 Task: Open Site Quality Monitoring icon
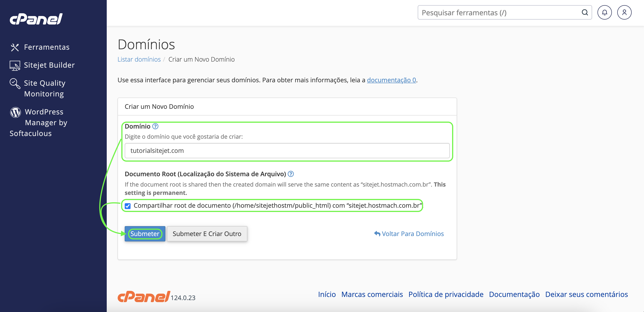click(x=15, y=83)
